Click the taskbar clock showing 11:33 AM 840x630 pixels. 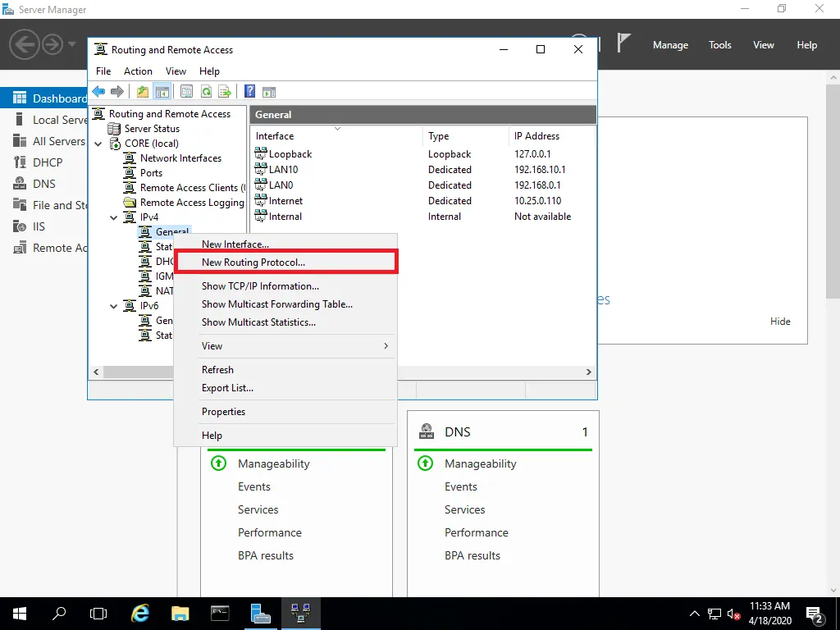click(769, 614)
